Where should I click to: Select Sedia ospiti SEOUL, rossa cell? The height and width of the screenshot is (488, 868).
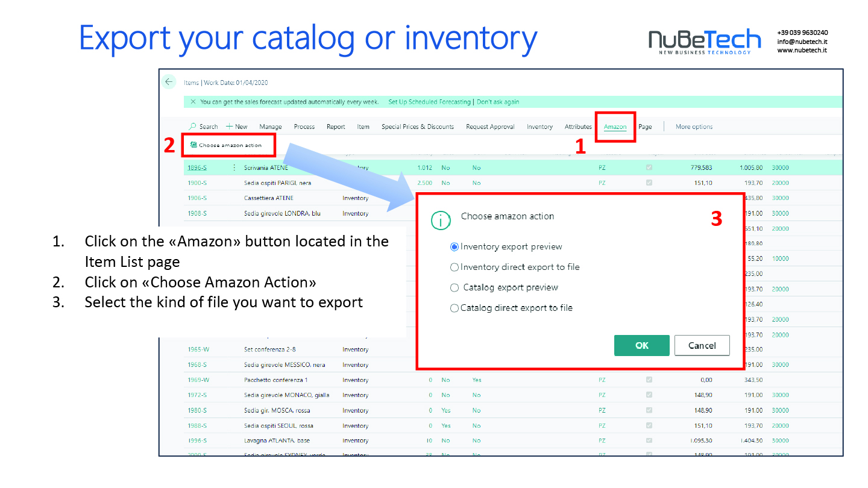(x=278, y=425)
